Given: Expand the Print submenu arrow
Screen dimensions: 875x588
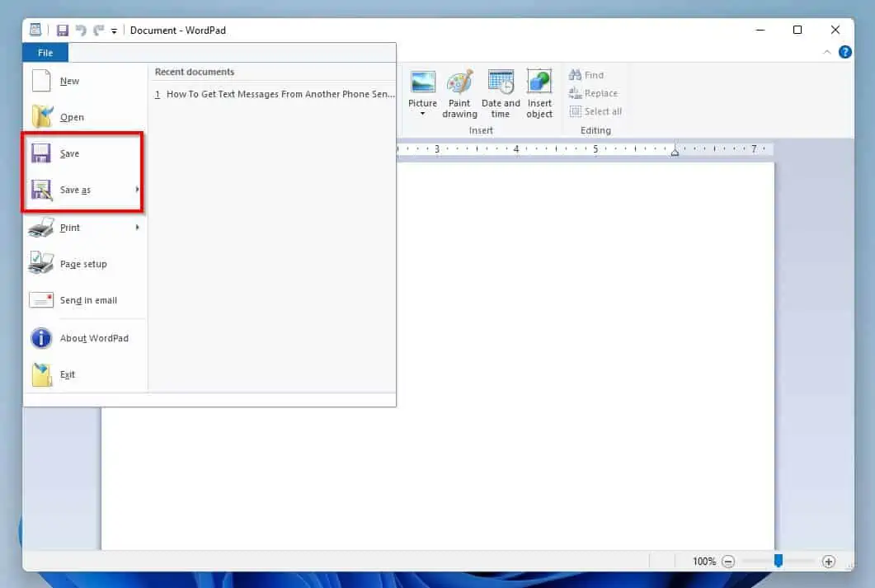Looking at the screenshot, I should pos(137,228).
